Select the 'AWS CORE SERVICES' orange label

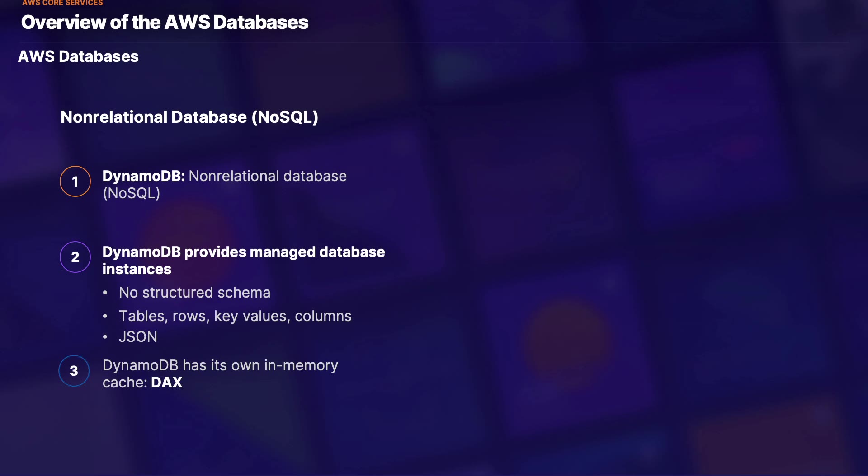[62, 3]
